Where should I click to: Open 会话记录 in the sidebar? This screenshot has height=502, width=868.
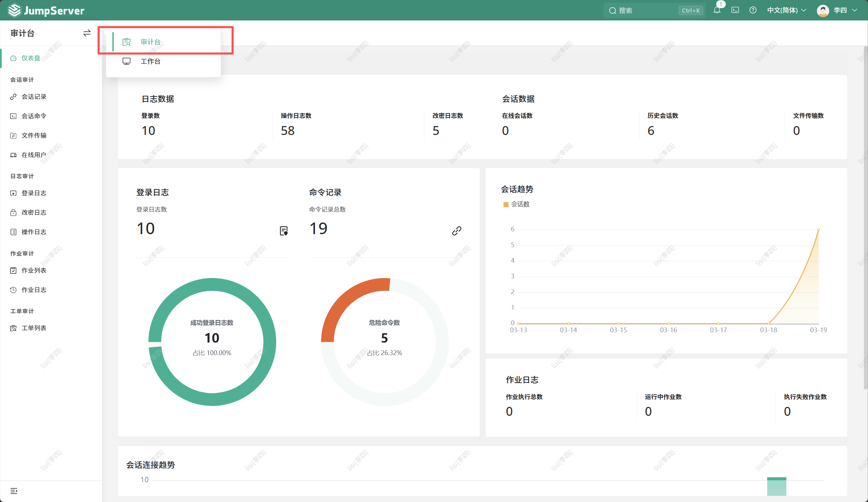click(34, 96)
